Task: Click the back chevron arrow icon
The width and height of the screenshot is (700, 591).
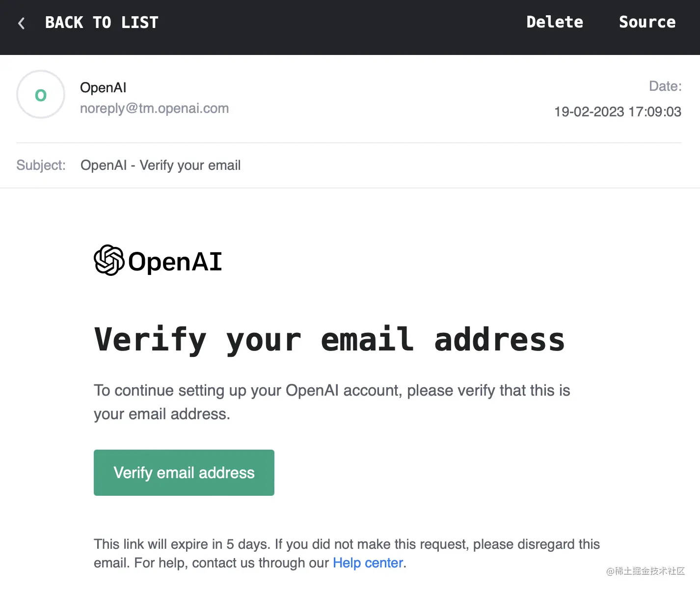Action: click(21, 23)
